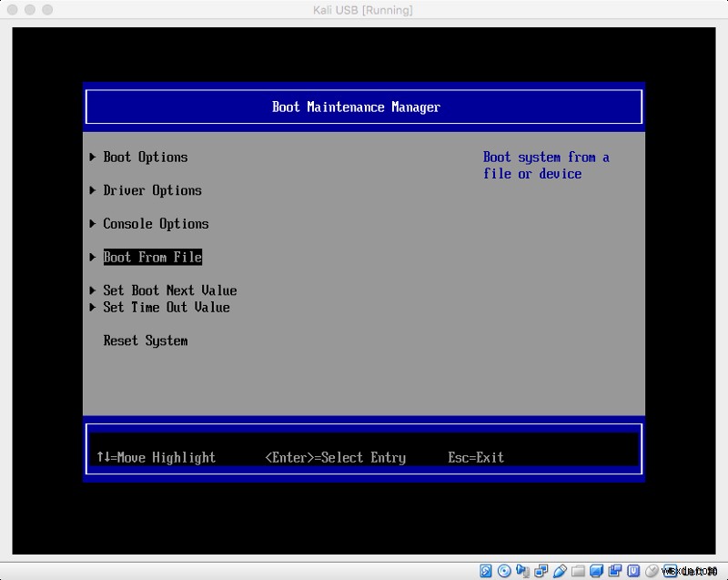The height and width of the screenshot is (580, 728).
Task: Select the Boot Options entry
Action: [x=146, y=158]
